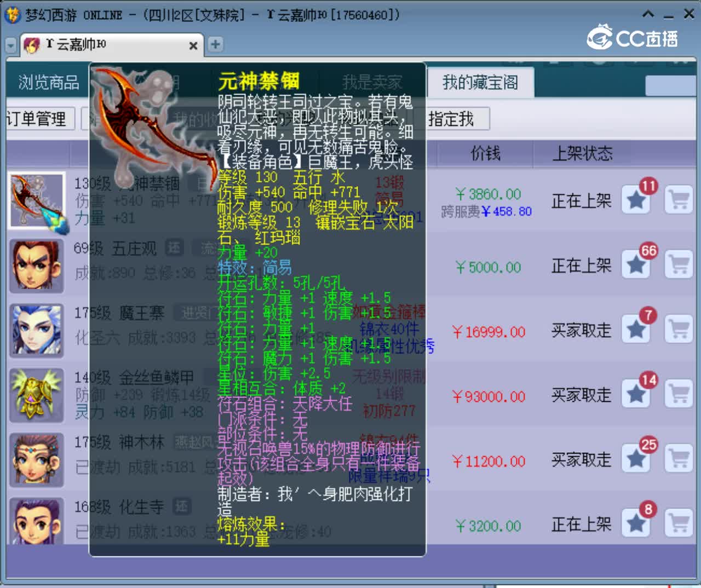Collapse the game window with top chevron
Image resolution: width=701 pixels, height=588 pixels.
click(x=648, y=14)
